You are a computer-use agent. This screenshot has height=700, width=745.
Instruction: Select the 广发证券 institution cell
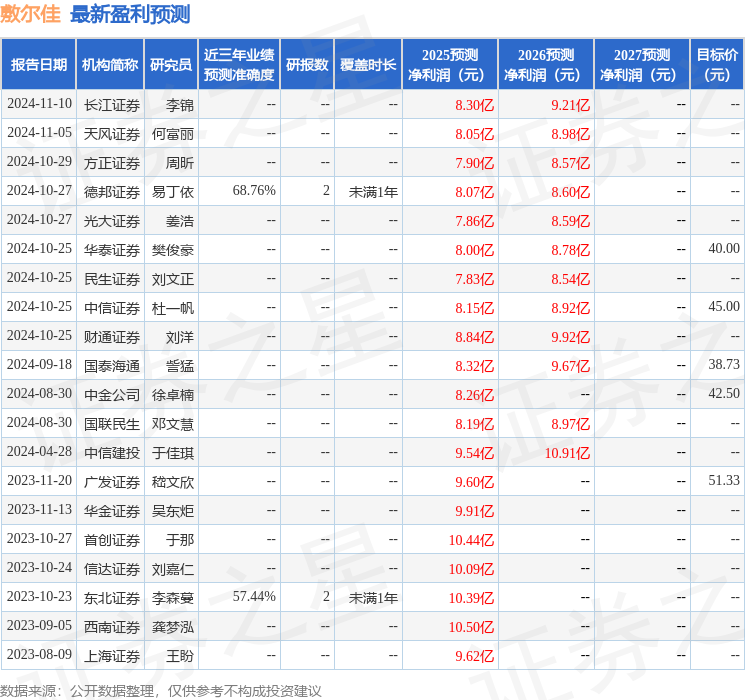click(x=112, y=482)
